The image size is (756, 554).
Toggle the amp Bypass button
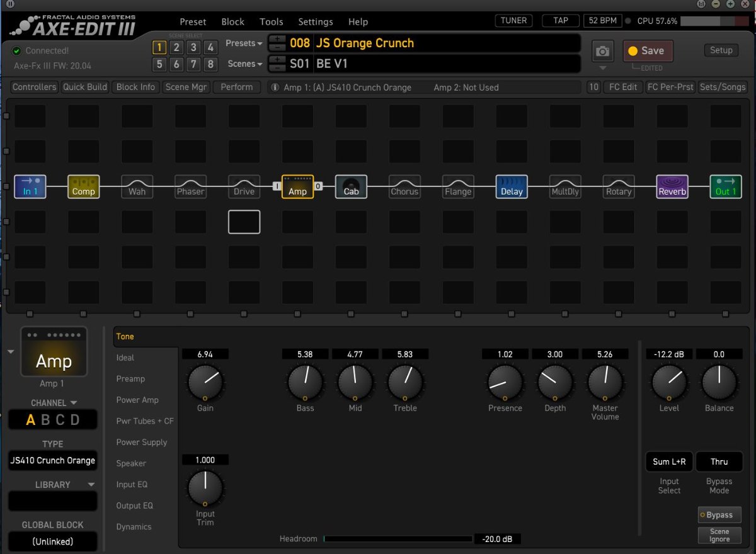pos(719,515)
